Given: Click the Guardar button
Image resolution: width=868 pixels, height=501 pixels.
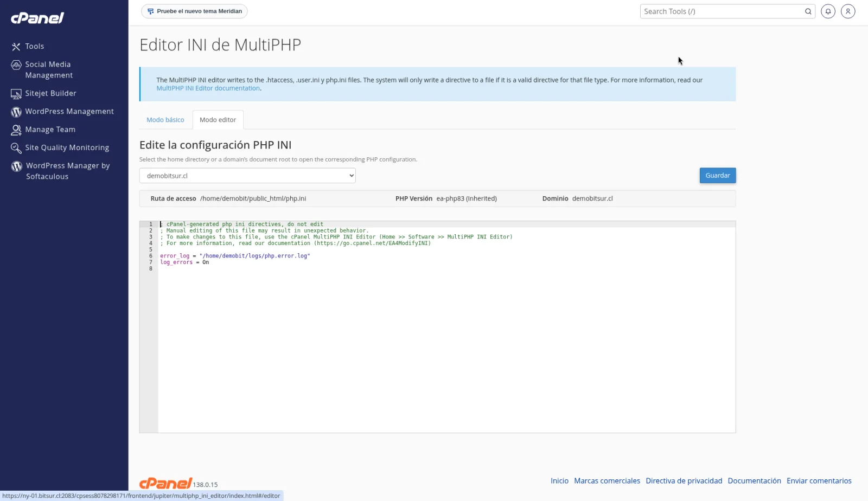Looking at the screenshot, I should pyautogui.click(x=718, y=176).
